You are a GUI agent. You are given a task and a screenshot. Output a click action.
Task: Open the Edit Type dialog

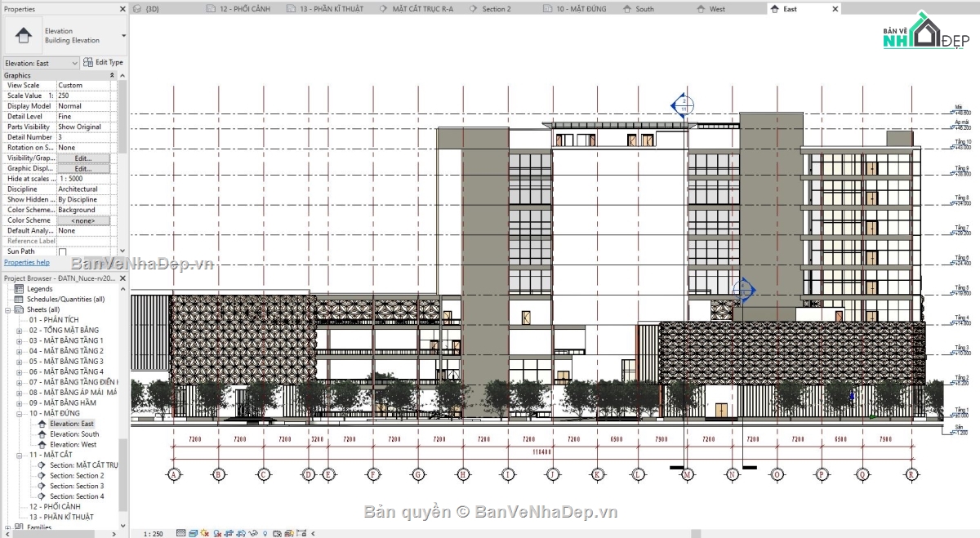tap(104, 61)
